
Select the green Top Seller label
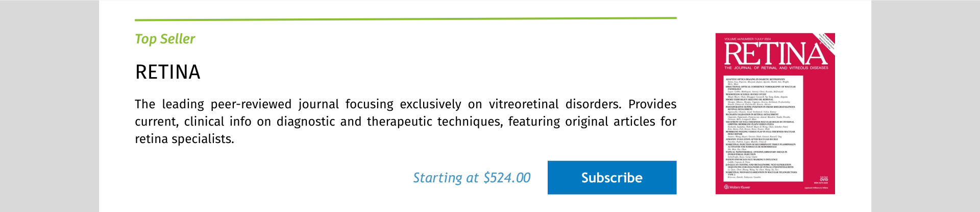tap(165, 39)
